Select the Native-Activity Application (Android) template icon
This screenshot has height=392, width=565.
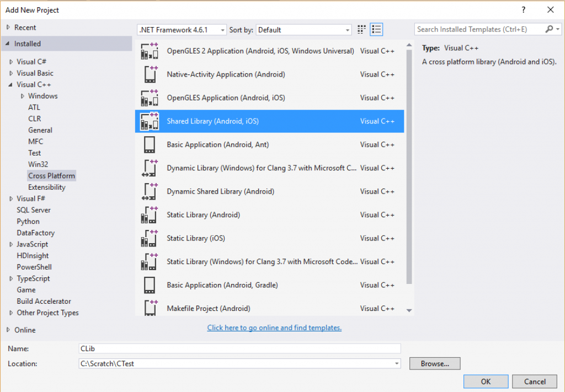click(x=149, y=74)
